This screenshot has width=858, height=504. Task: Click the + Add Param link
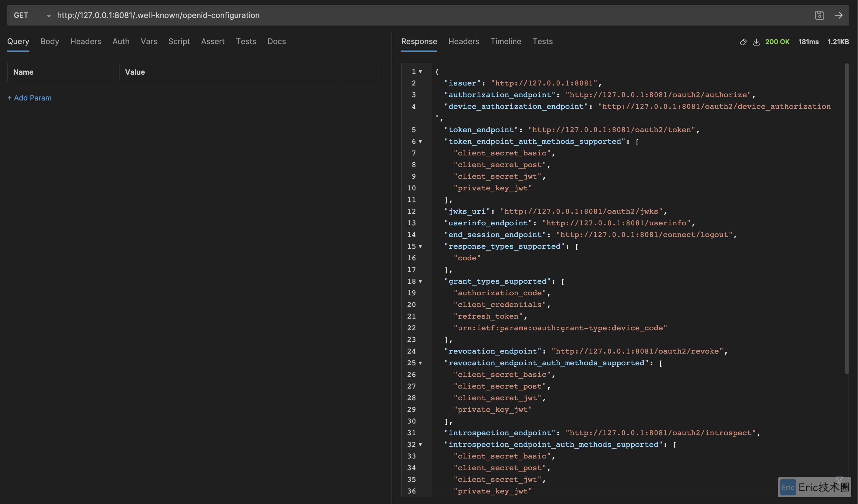click(x=29, y=98)
